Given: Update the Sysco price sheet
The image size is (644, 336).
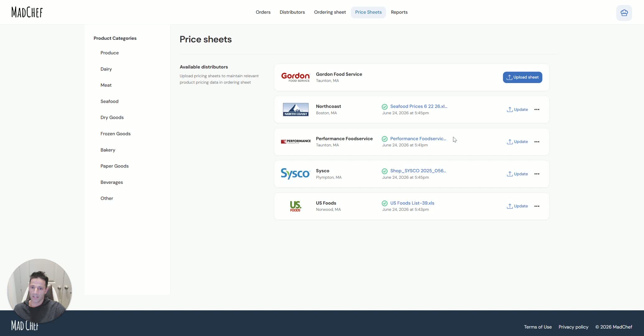Looking at the screenshot, I should click(x=517, y=174).
